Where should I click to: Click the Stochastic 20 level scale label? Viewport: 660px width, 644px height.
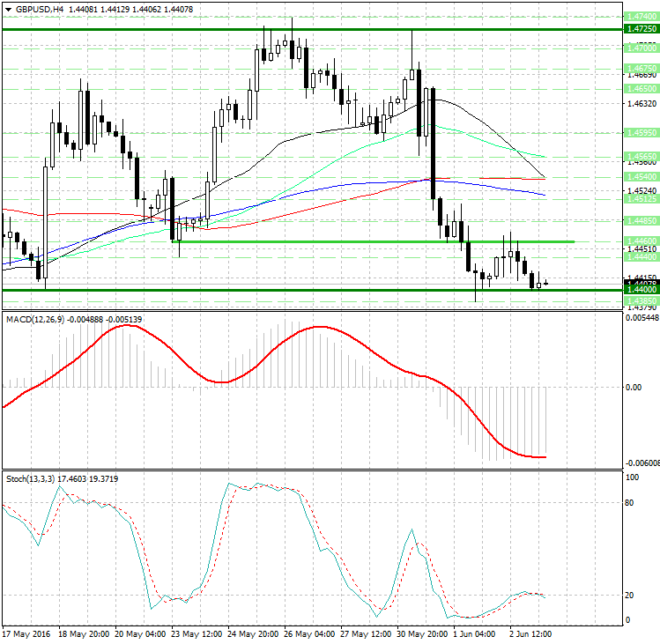[x=630, y=596]
